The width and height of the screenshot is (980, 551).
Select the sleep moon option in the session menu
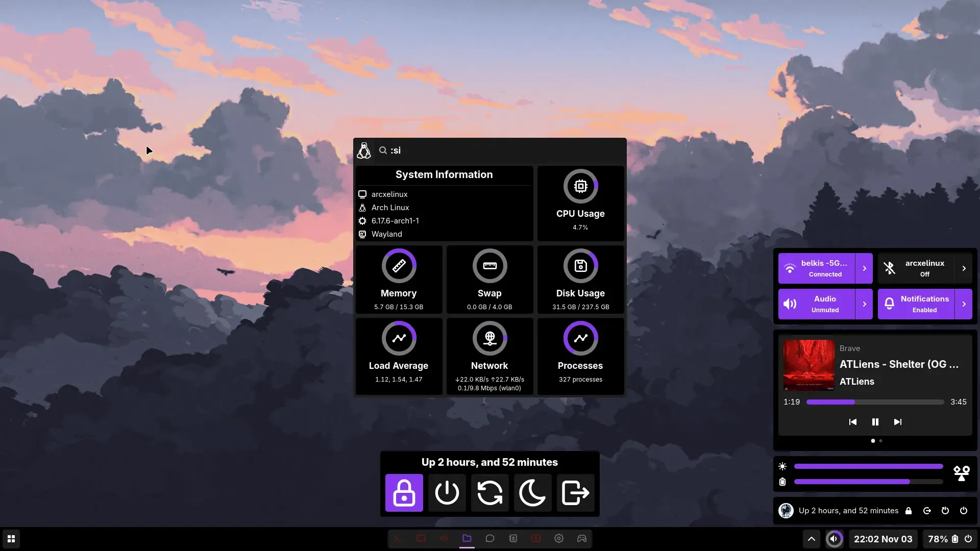tap(532, 493)
